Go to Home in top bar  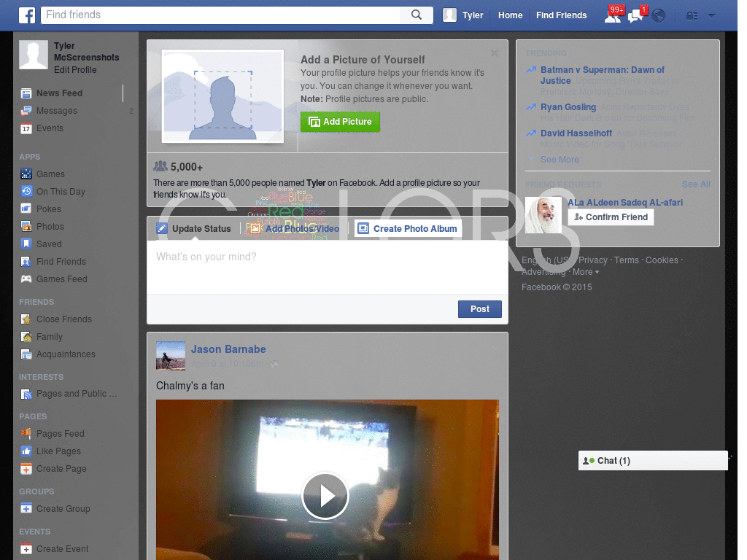[x=510, y=15]
